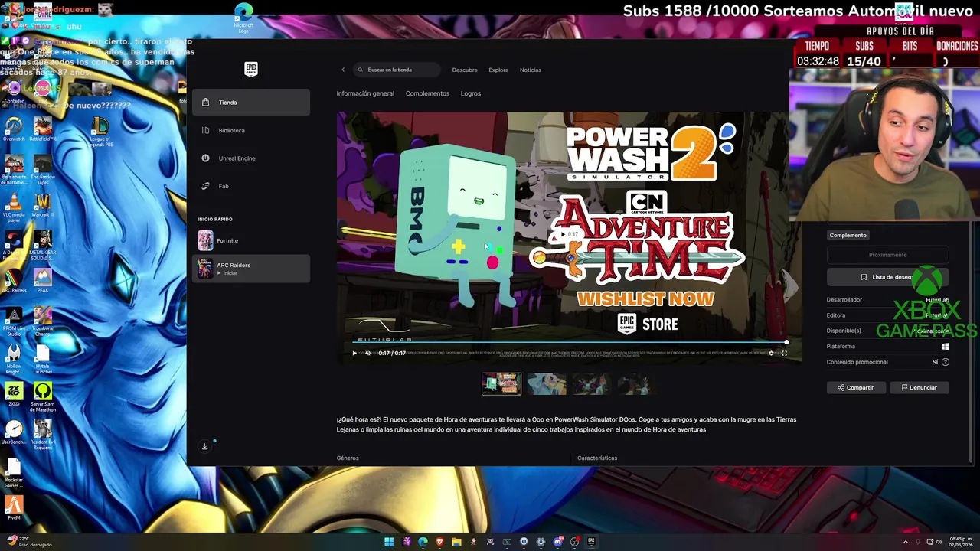This screenshot has height=551, width=980.
Task: Open Warcraft III desktop shortcut
Action: 43,205
